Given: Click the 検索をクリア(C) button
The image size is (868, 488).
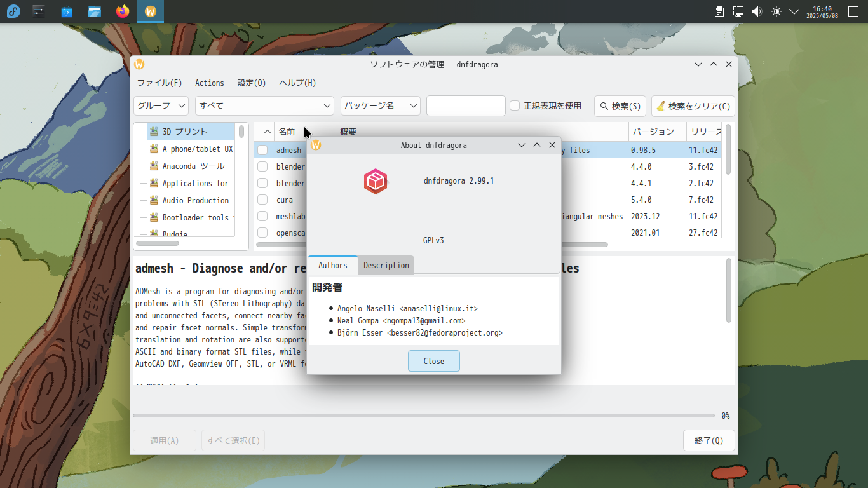Looking at the screenshot, I should 693,106.
